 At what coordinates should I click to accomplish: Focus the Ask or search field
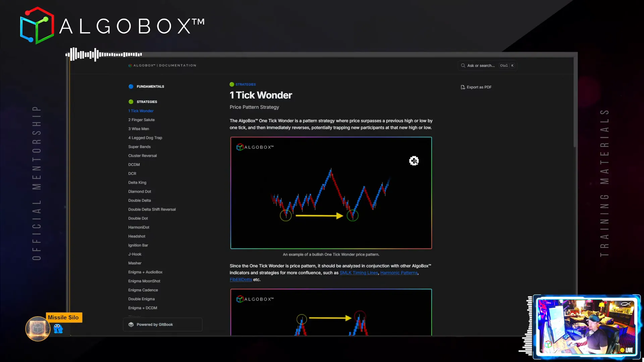487,65
